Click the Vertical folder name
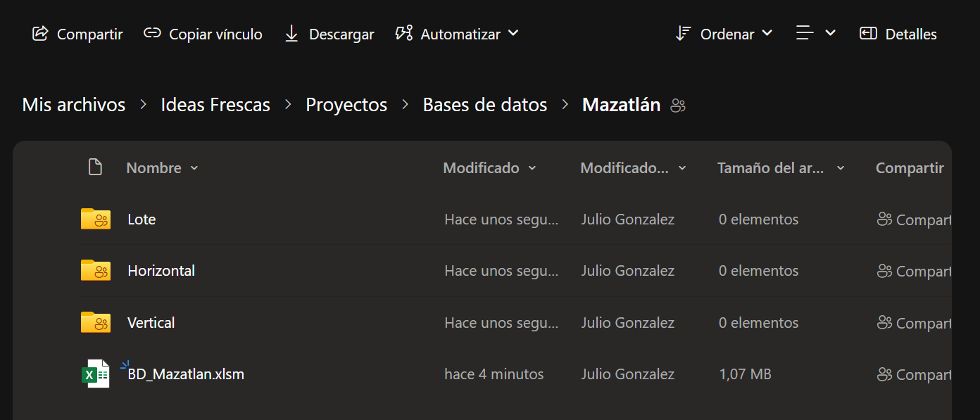Viewport: 980px width, 420px height. (x=151, y=323)
